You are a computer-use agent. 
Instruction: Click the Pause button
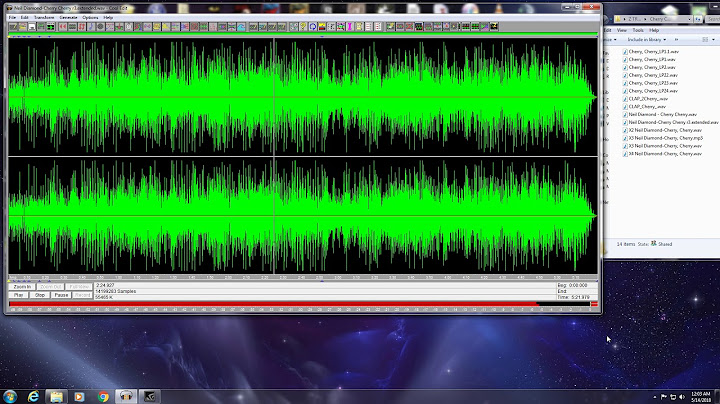[x=61, y=295]
